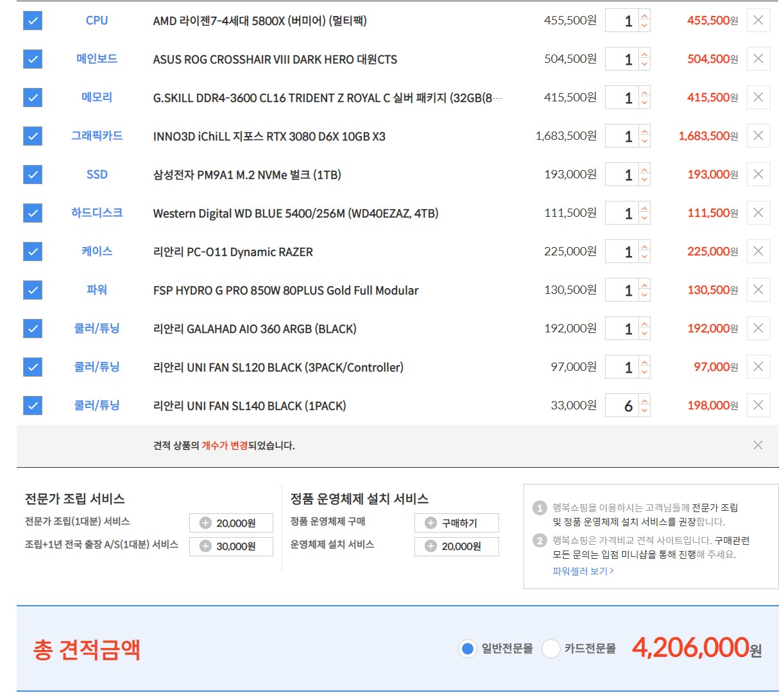Open the 케이스 category link
This screenshot has width=784, height=693.
coord(97,252)
